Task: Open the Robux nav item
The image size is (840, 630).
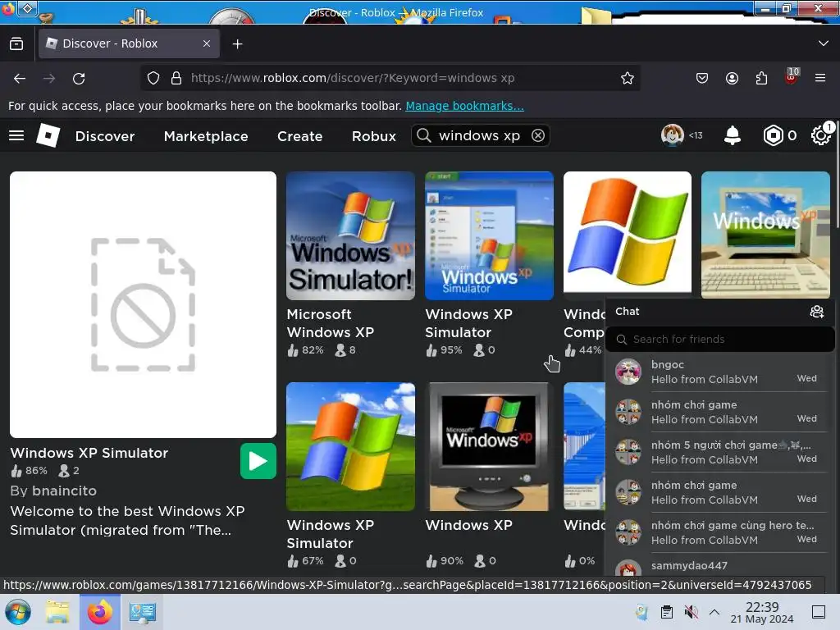Action: tap(374, 136)
